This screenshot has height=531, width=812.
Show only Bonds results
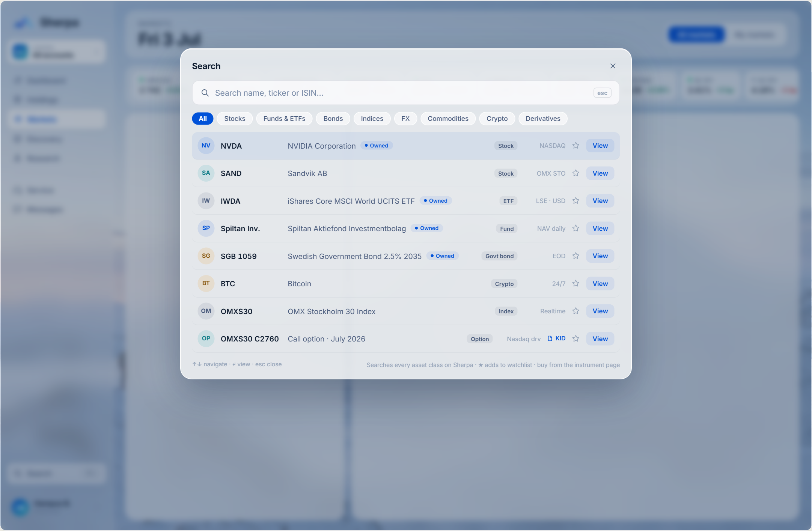pos(333,119)
